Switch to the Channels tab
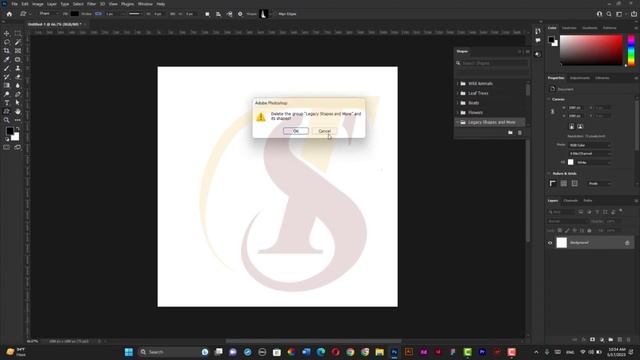 (x=570, y=201)
